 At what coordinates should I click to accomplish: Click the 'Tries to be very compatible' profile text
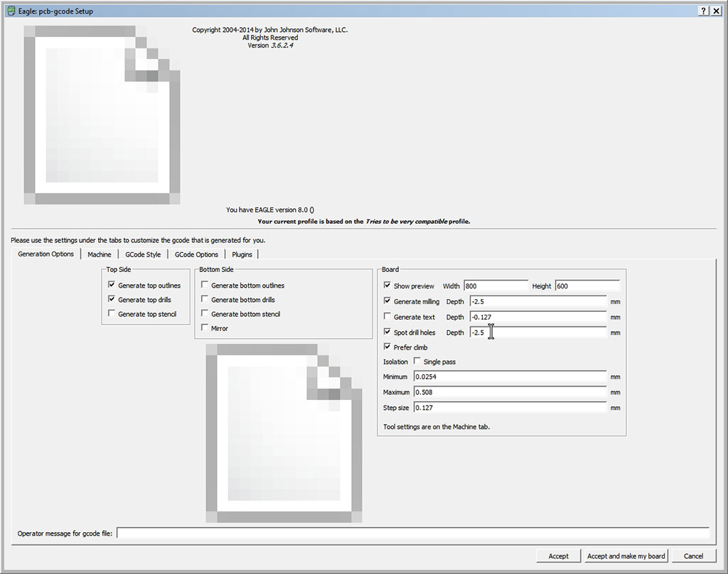[x=406, y=222]
